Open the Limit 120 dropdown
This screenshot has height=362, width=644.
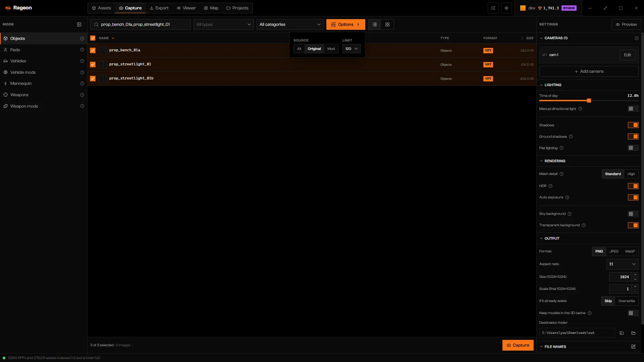[352, 49]
